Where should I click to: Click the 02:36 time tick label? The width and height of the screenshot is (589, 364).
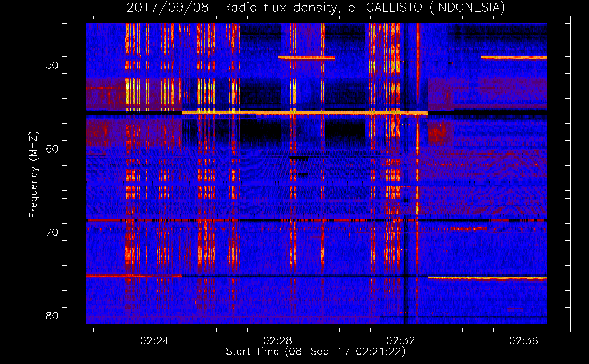tap(524, 341)
